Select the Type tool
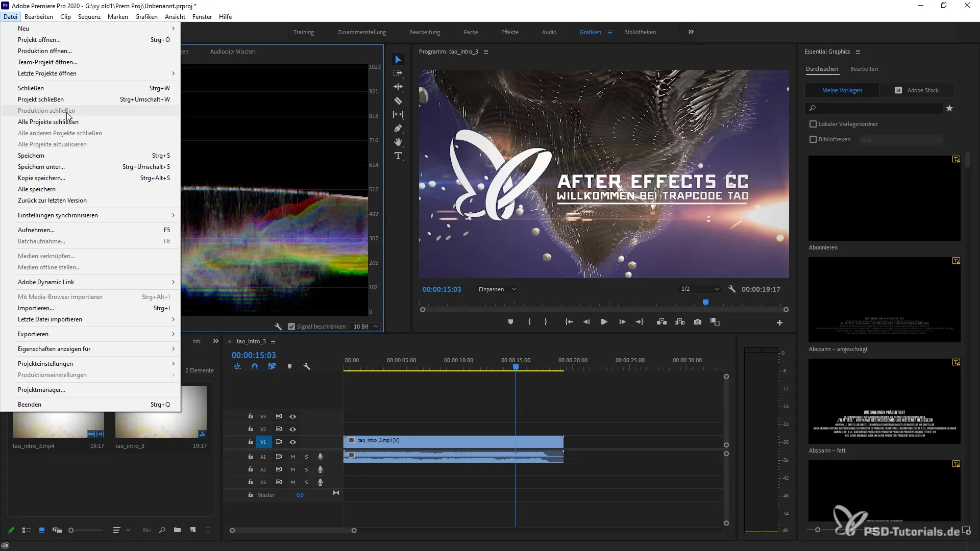 (x=398, y=156)
